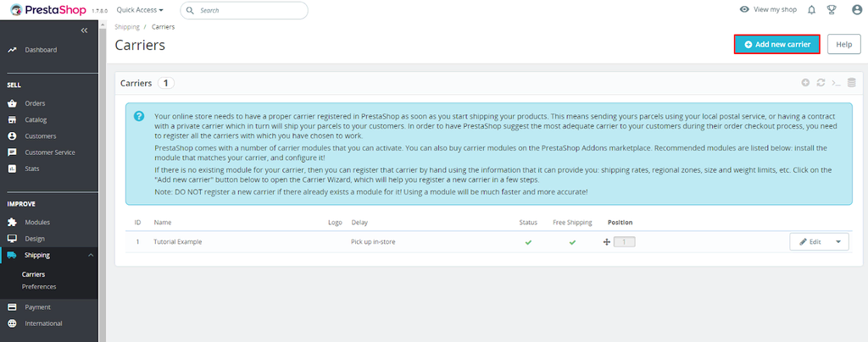Click the refresh list icon
The height and width of the screenshot is (342, 868).
[x=821, y=83]
